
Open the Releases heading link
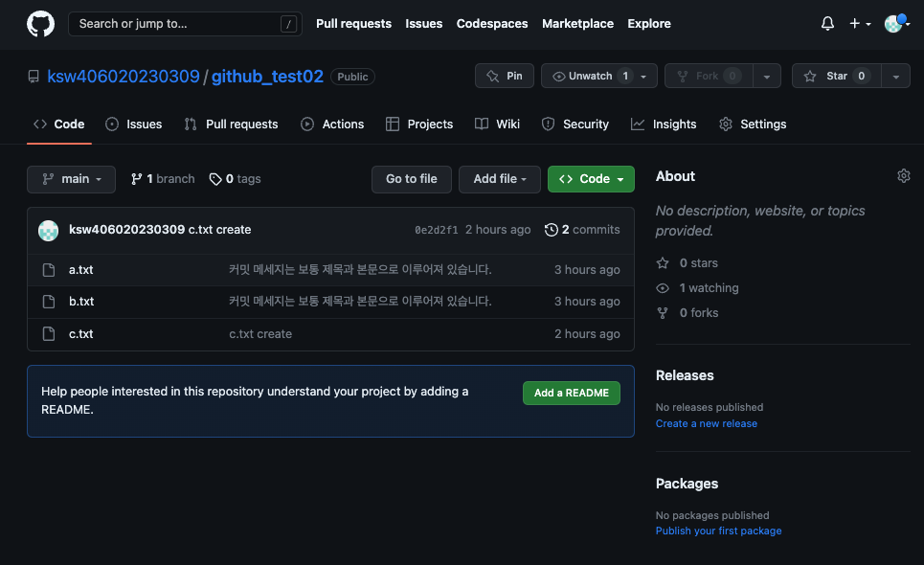pyautogui.click(x=685, y=375)
